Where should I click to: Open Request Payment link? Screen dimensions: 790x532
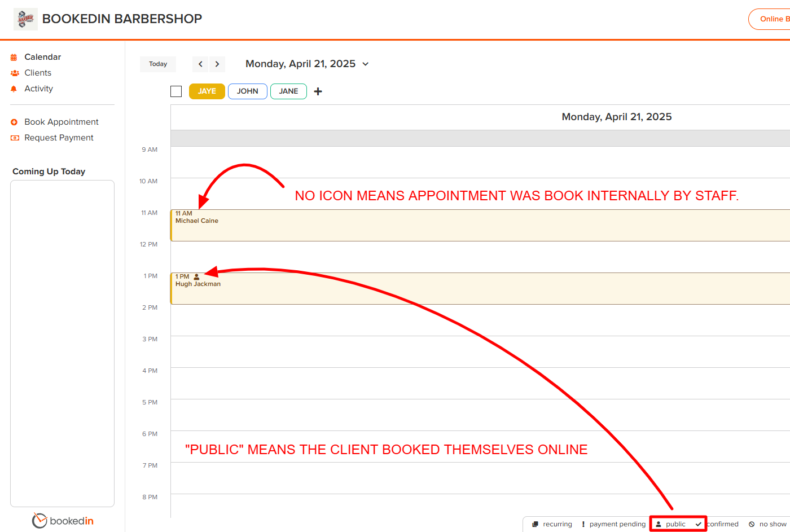[59, 138]
